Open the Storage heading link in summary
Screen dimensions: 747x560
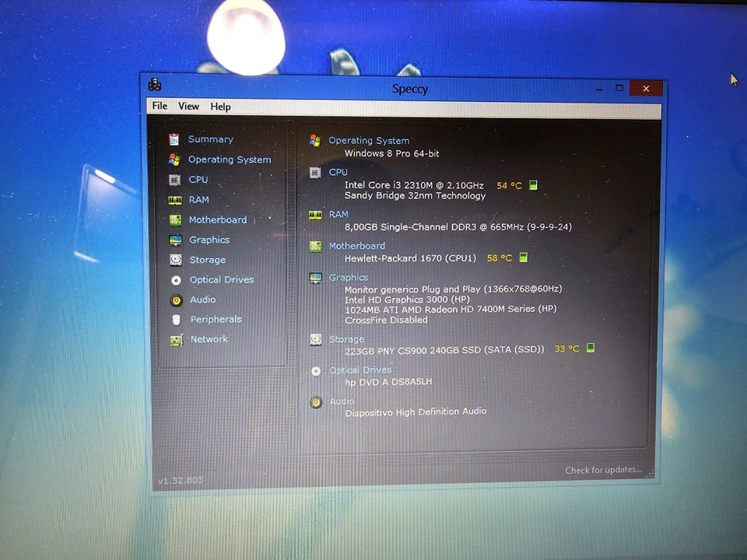347,339
